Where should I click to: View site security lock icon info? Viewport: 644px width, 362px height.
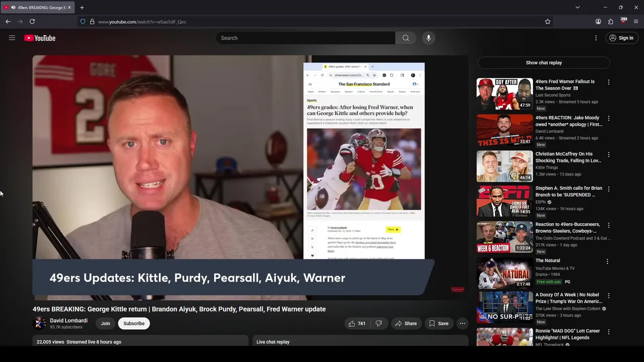click(92, 22)
